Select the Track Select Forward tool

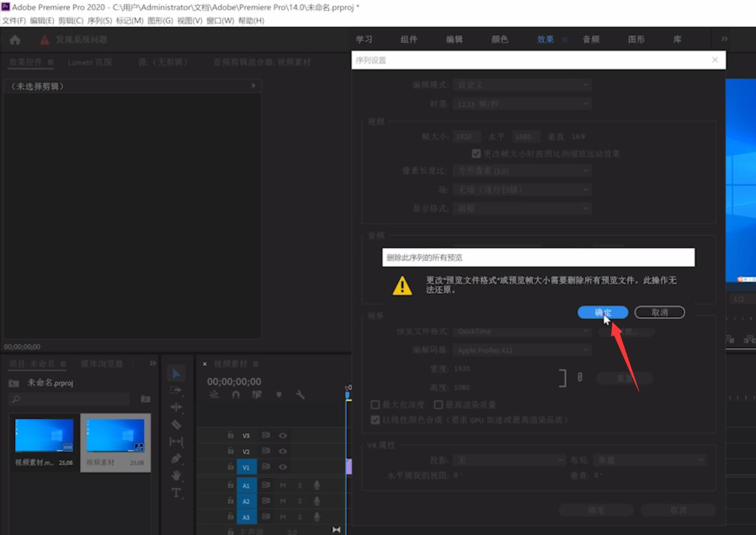tap(176, 390)
